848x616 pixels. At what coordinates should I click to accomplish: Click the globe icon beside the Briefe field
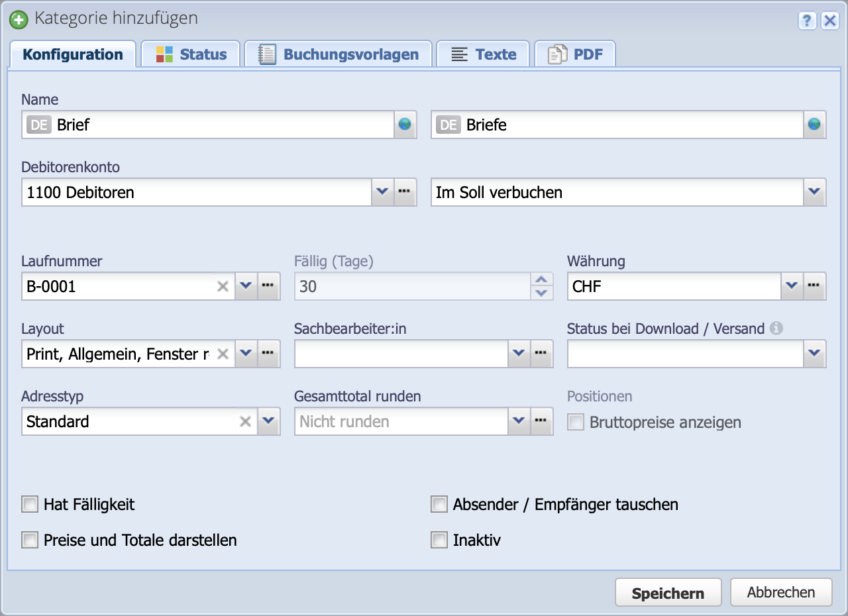coord(816,125)
